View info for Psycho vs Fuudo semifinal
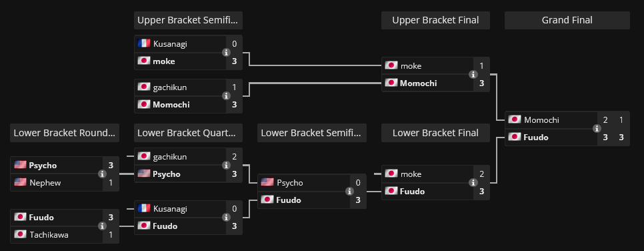This screenshot has width=644, height=251. 349,192
